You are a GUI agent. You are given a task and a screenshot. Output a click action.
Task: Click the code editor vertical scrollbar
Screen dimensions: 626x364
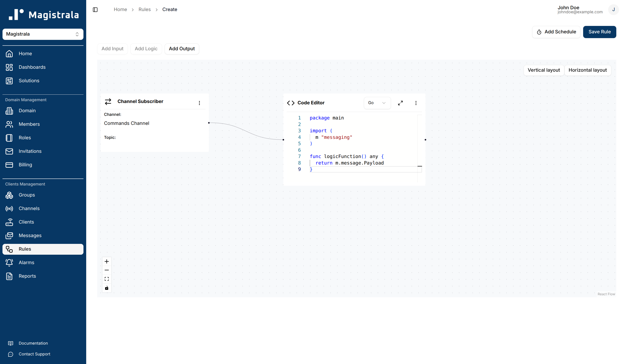(x=420, y=148)
